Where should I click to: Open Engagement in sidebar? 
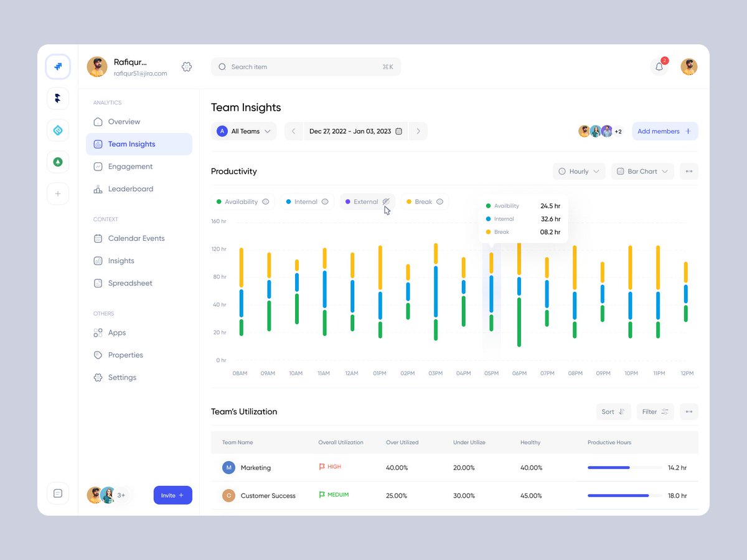(x=139, y=167)
